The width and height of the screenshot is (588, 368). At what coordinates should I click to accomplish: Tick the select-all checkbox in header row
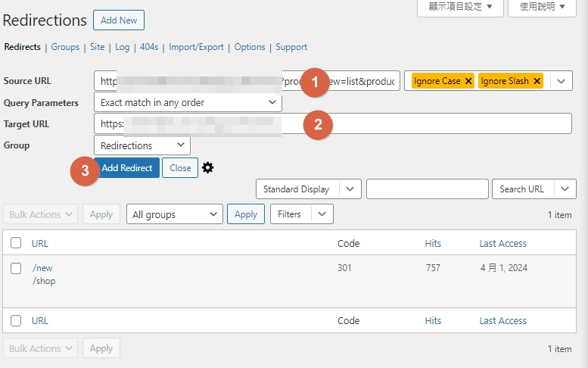pos(16,244)
